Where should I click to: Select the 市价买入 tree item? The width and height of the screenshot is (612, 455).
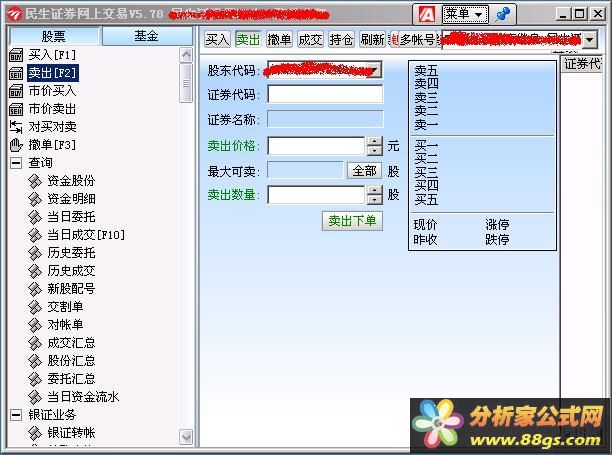pos(52,91)
